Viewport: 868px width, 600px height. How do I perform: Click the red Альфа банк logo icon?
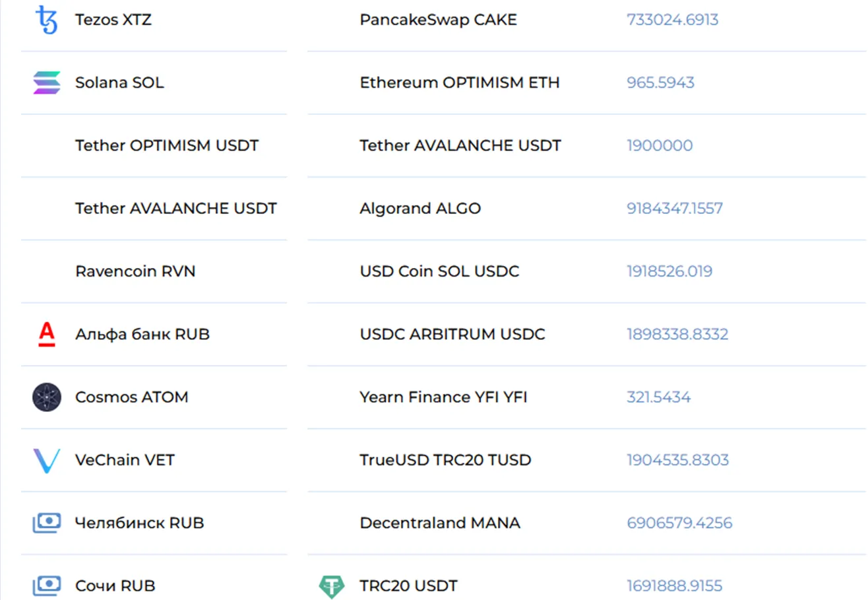(x=47, y=334)
